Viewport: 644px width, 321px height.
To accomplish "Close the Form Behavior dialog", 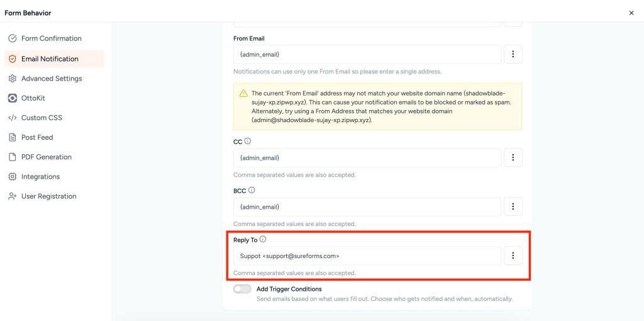I will [631, 13].
